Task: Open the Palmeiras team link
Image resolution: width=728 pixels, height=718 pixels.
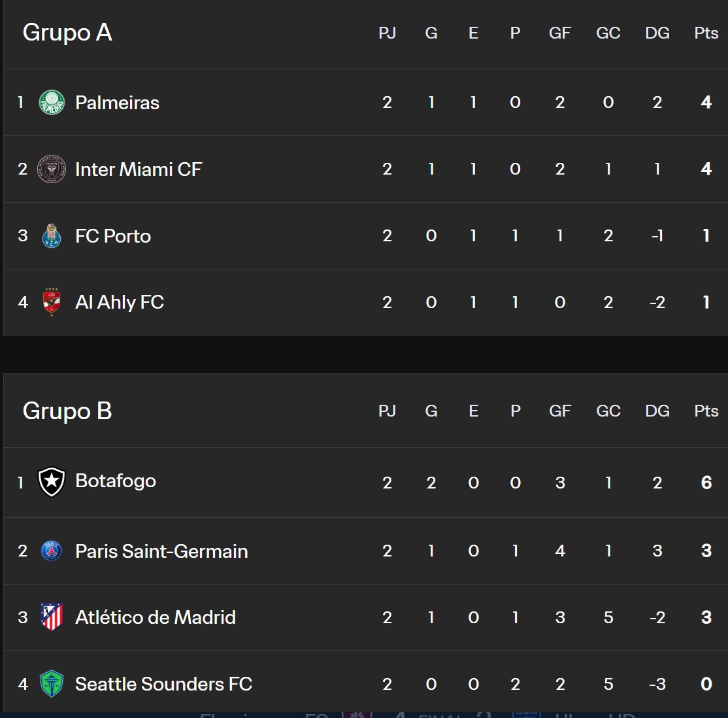Action: coord(117,103)
